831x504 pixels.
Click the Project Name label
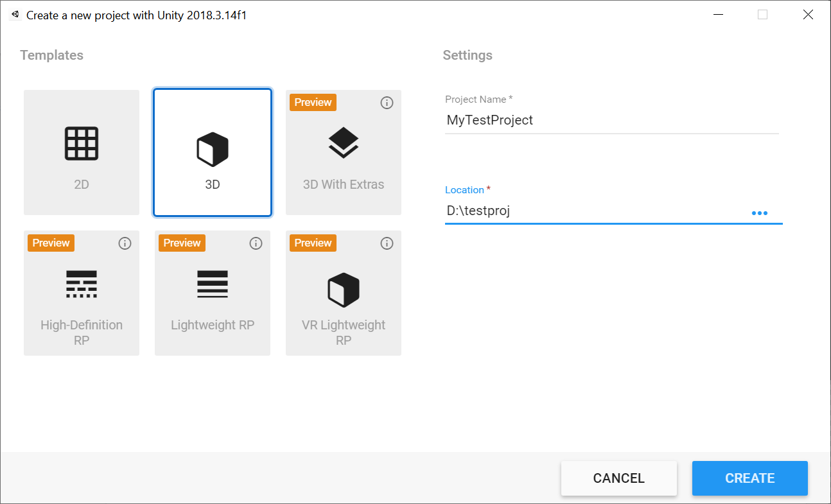[x=475, y=100]
